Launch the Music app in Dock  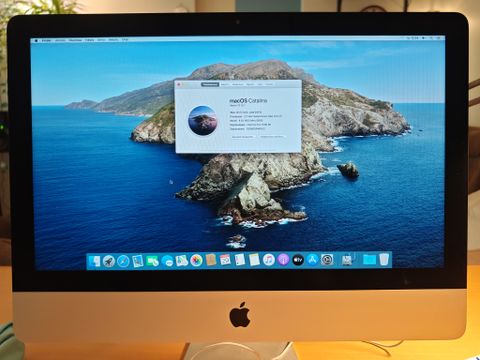point(269,260)
